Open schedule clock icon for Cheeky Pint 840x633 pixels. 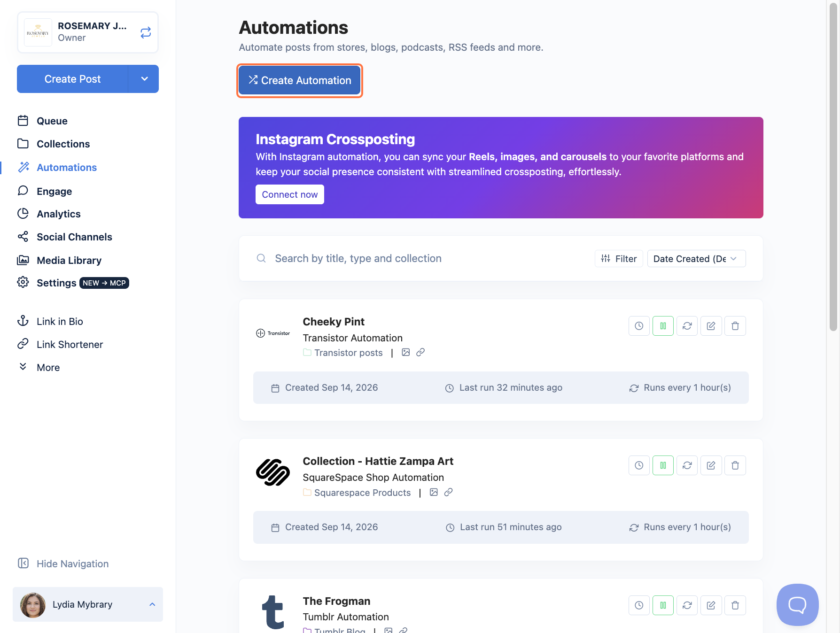click(x=639, y=326)
